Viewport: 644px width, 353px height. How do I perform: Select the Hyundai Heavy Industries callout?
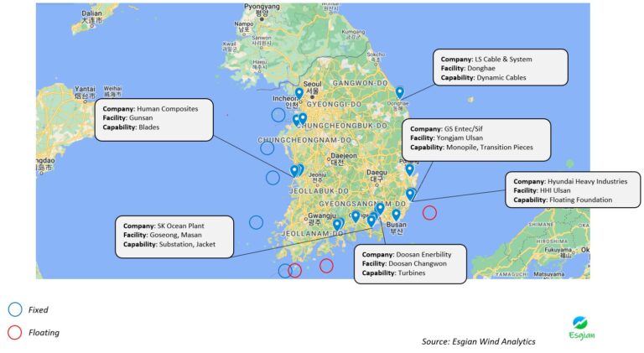pyautogui.click(x=573, y=190)
